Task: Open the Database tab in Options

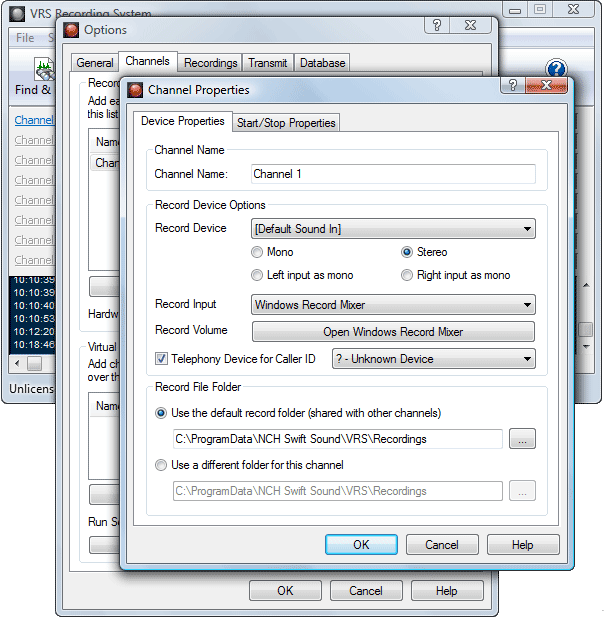Action: tap(323, 63)
